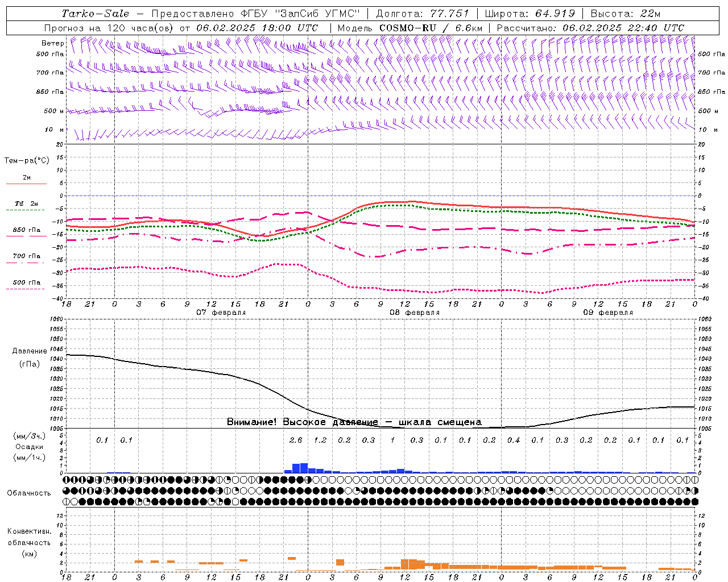Select the "Модель COSMO-RU / 6.6км" text
The width and height of the screenshot is (728, 582).
click(x=410, y=28)
